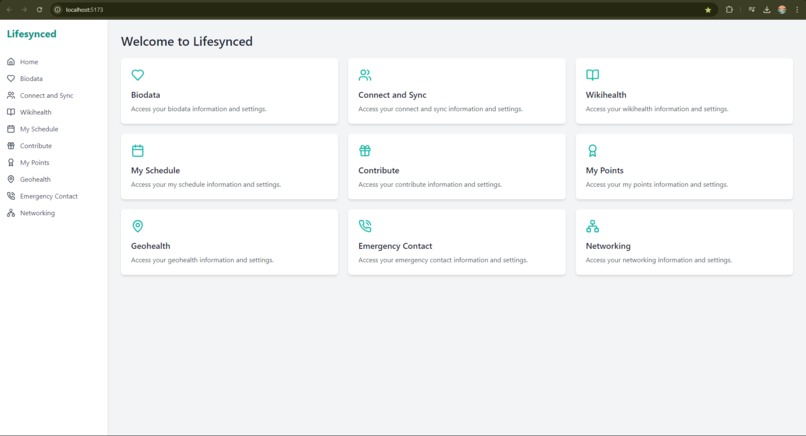
Task: Click "Access your wikihealth information and settings."
Action: coord(657,109)
